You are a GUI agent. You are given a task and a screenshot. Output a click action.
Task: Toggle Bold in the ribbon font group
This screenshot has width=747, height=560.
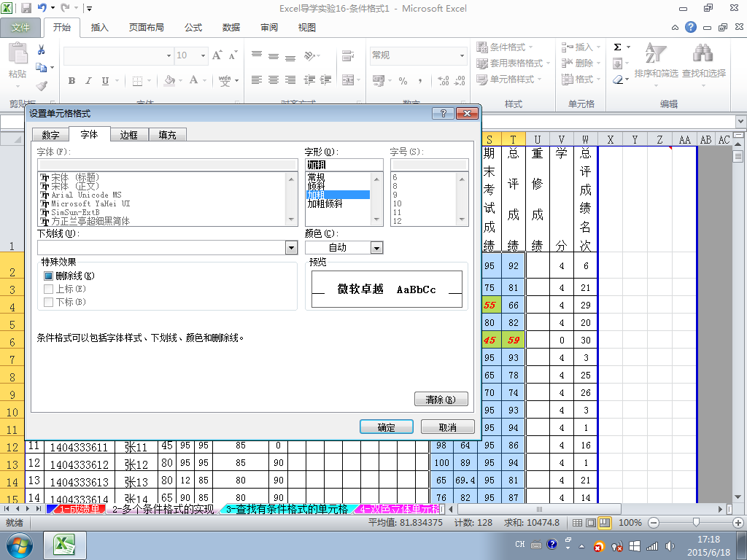[x=71, y=81]
